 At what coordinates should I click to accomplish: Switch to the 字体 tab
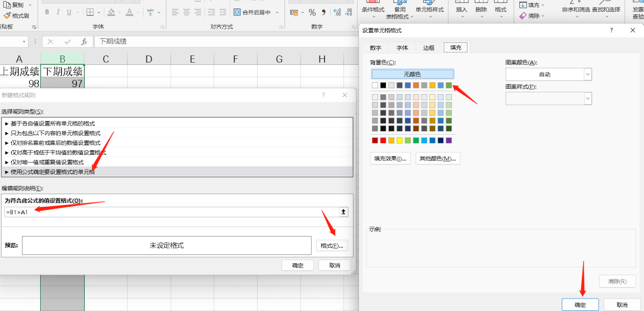(402, 48)
